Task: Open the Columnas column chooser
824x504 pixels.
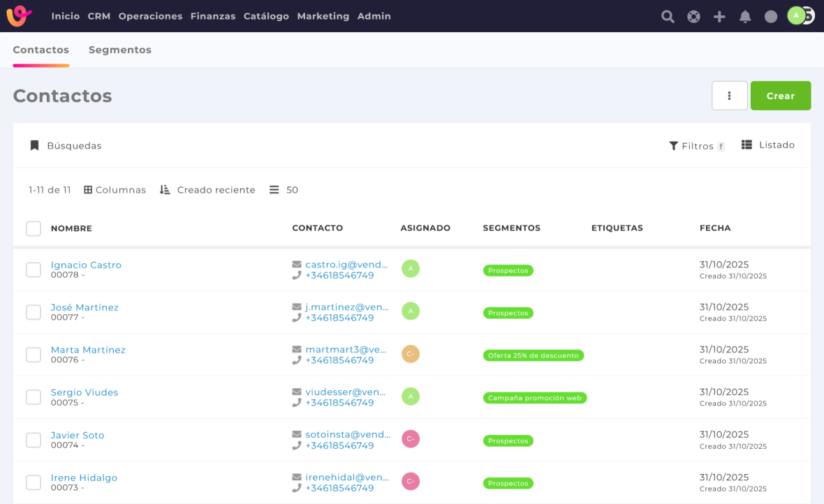Action: coord(115,190)
